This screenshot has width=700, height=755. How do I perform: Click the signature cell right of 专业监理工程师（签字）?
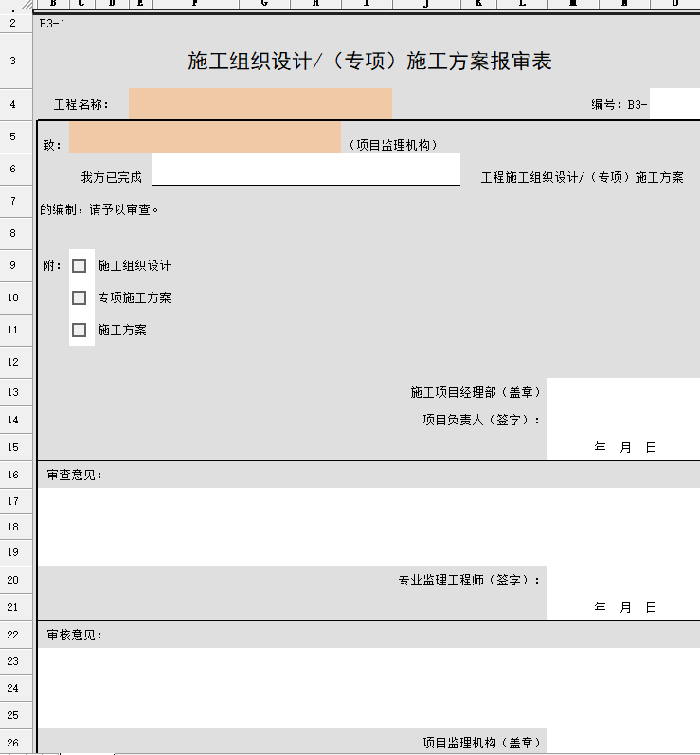pos(623,580)
